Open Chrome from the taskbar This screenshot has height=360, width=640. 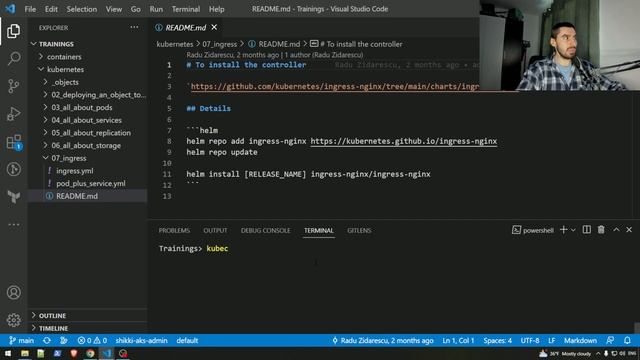coord(90,353)
